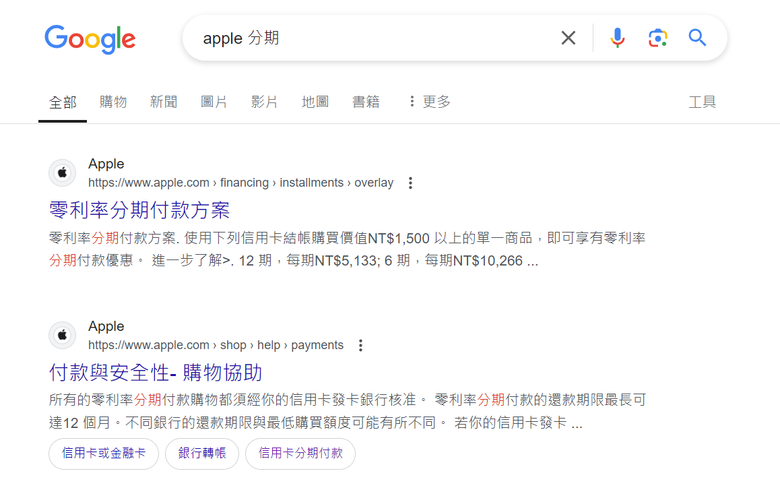Open the three-dot menu beside financing installments URL
This screenshot has width=780, height=494.
pos(410,183)
